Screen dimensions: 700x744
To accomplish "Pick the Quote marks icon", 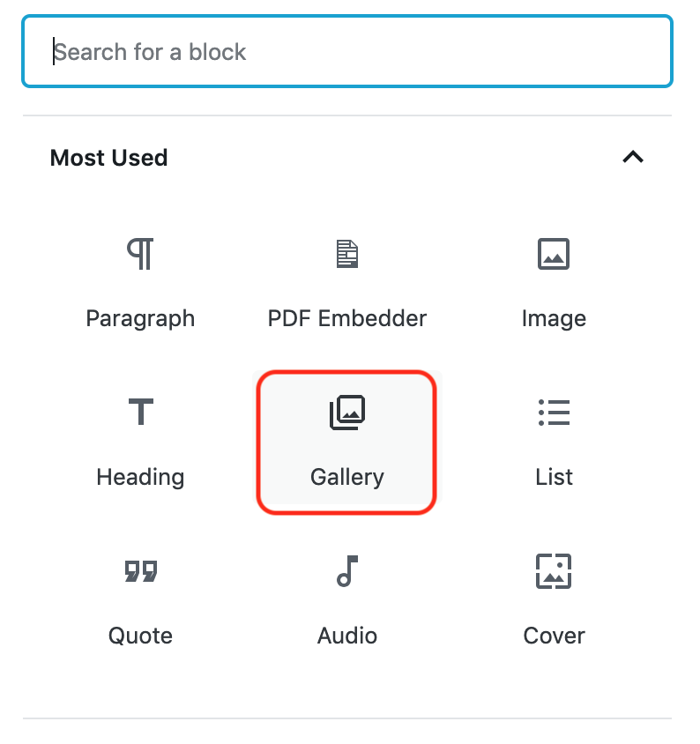I will click(x=141, y=571).
